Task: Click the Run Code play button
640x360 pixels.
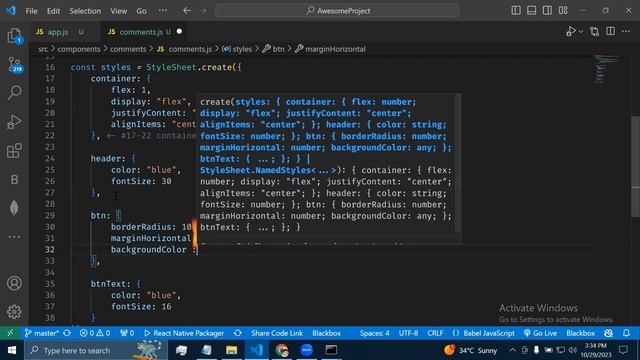Action: [571, 31]
